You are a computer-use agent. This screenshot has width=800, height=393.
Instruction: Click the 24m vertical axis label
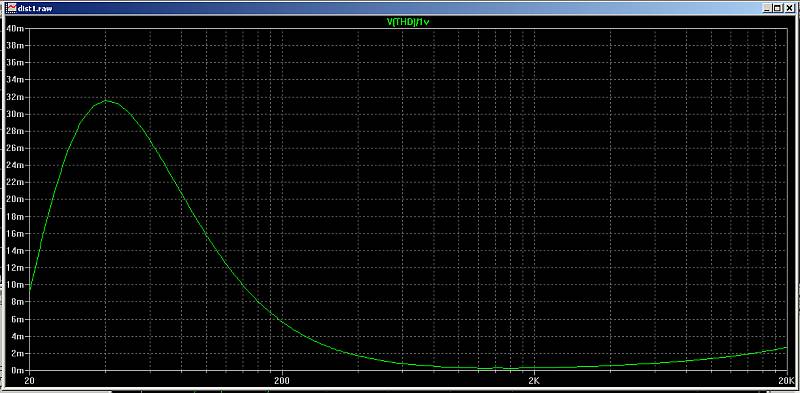point(14,165)
